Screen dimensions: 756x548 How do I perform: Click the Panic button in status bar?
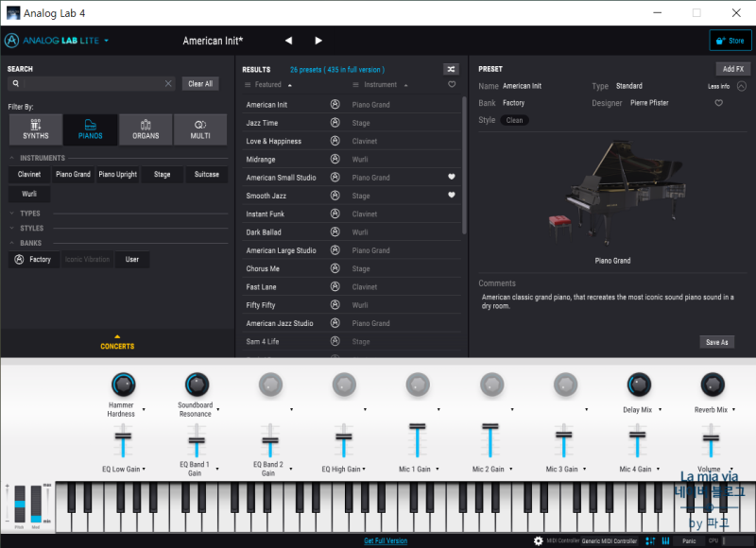click(689, 540)
